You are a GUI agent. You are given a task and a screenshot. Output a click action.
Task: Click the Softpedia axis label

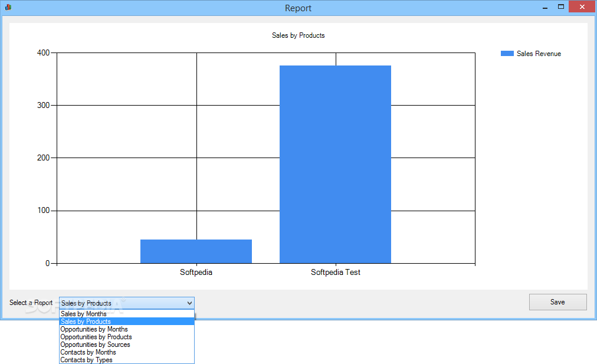coord(196,272)
